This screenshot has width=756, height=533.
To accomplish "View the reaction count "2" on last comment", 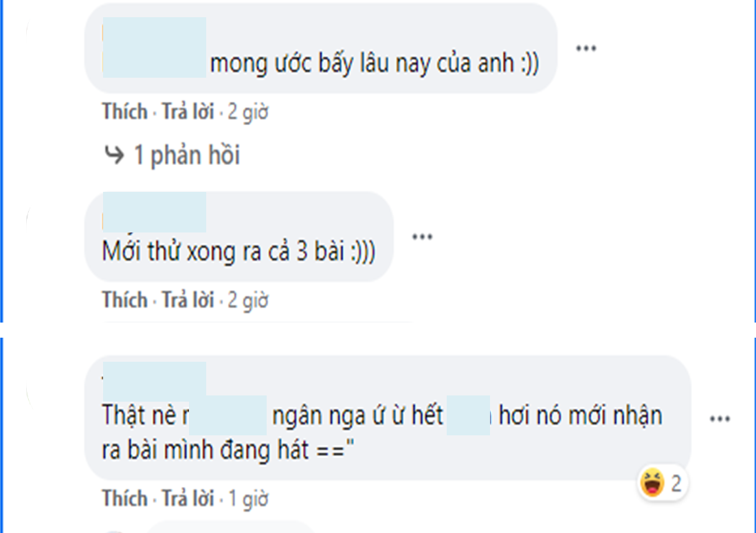I will [676, 484].
